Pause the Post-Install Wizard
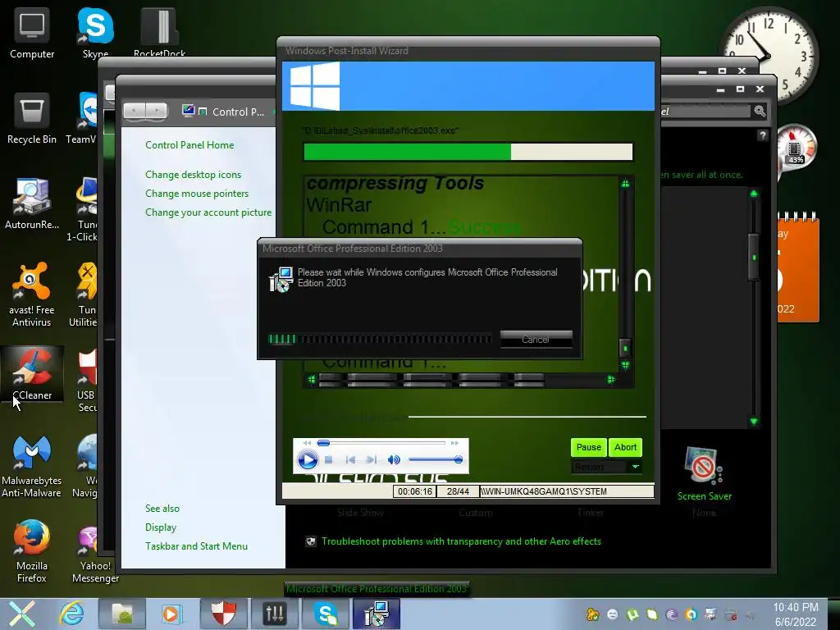The width and height of the screenshot is (840, 630). coord(589,447)
